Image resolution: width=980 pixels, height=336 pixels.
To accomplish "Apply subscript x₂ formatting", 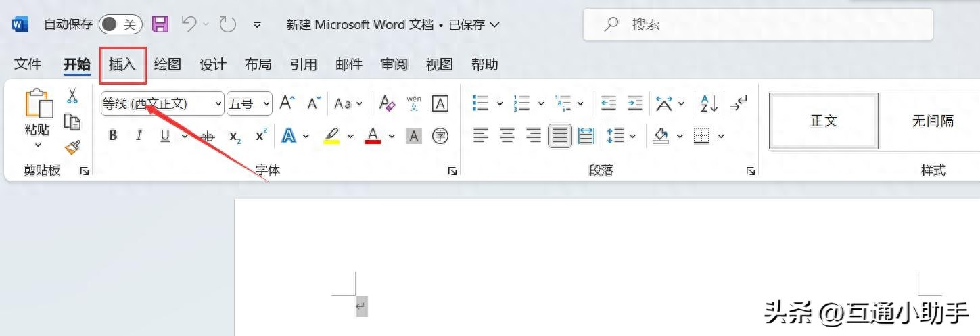I will coord(235,137).
